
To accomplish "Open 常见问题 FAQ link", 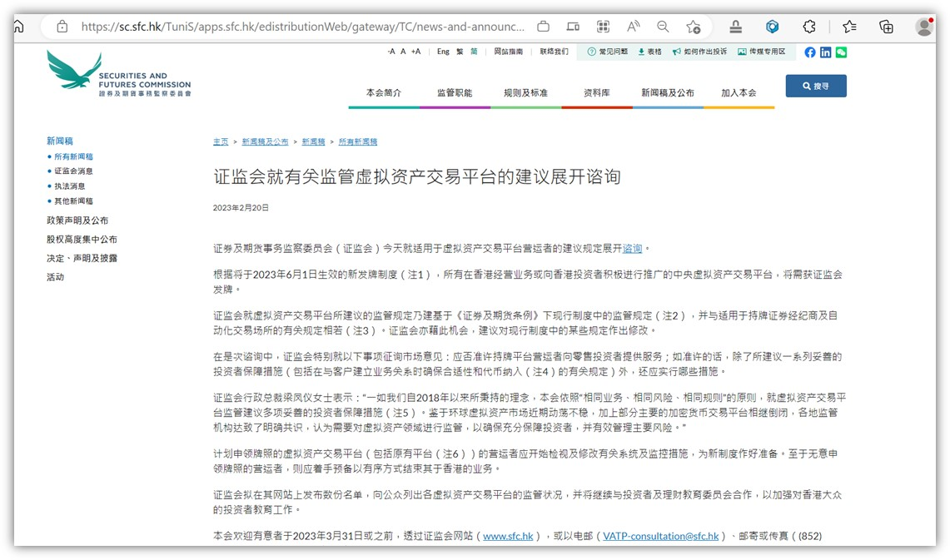I will [x=608, y=52].
